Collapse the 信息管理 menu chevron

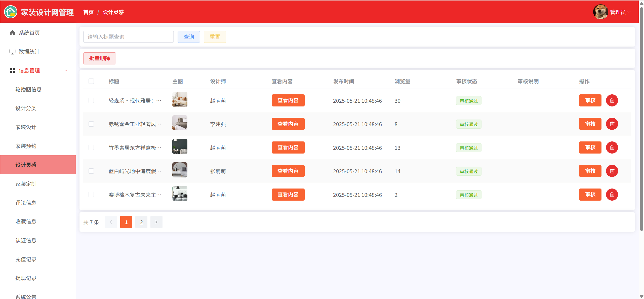click(66, 70)
